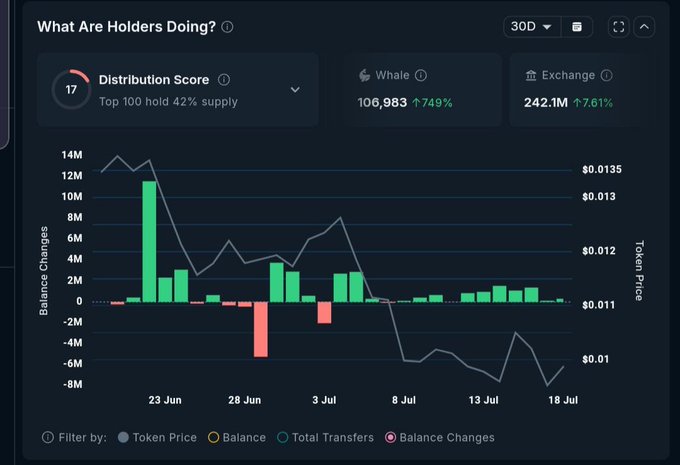Image resolution: width=680 pixels, height=465 pixels.
Task: Click the '14M' balance axis label
Action: pyautogui.click(x=72, y=155)
